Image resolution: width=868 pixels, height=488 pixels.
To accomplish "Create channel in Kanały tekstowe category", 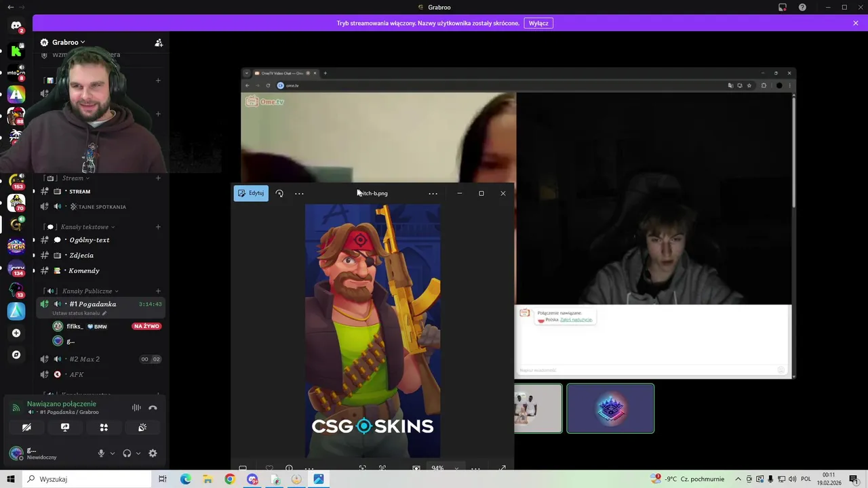I will [158, 227].
